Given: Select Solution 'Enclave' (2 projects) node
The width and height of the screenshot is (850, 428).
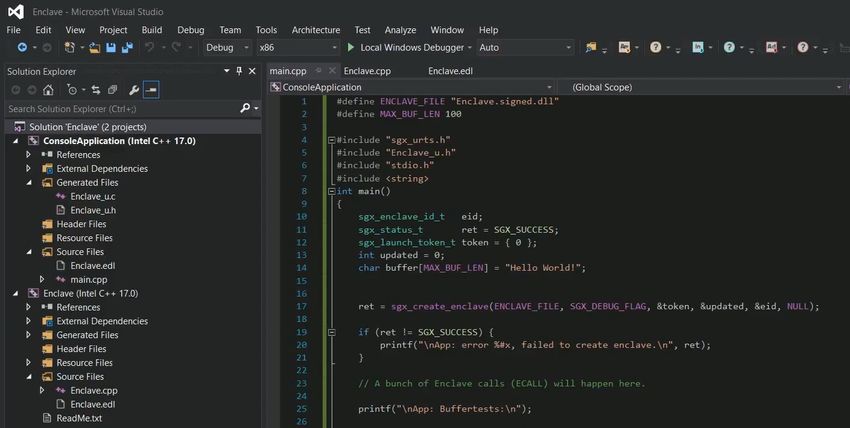Looking at the screenshot, I should coord(87,127).
